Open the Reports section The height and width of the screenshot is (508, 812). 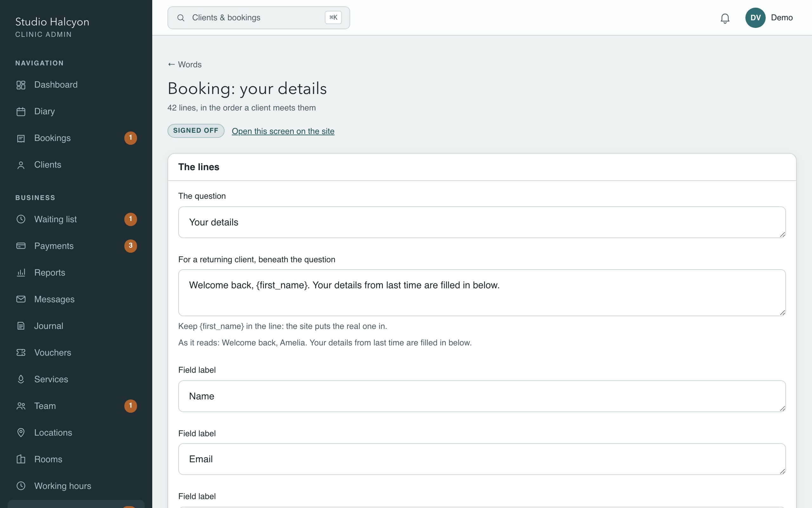point(76,272)
